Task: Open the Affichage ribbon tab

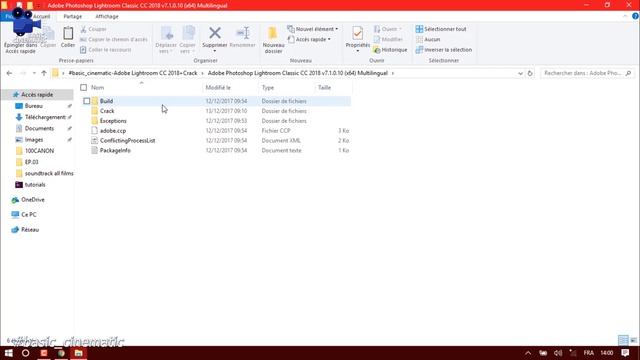Action: click(107, 16)
